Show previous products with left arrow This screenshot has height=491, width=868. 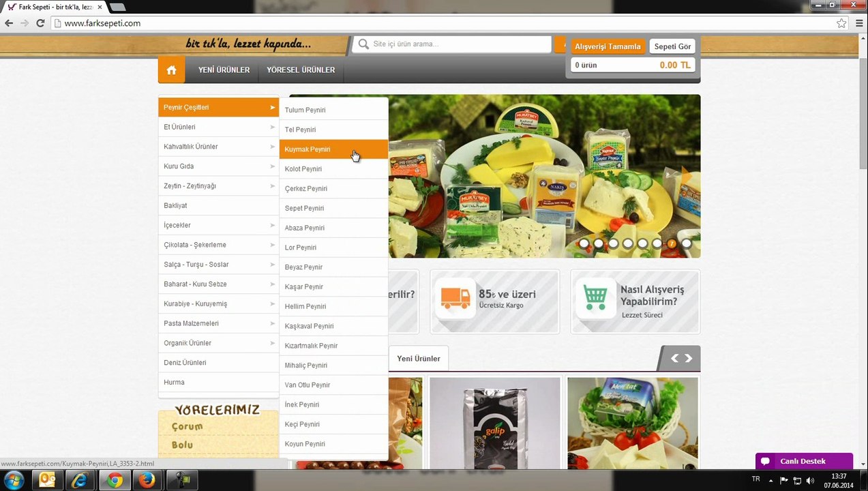(x=674, y=358)
